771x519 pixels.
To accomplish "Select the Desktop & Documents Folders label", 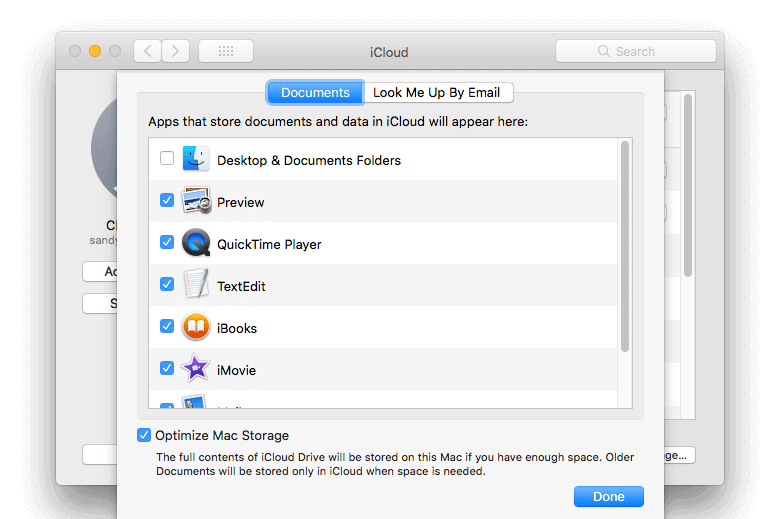I will tap(309, 161).
